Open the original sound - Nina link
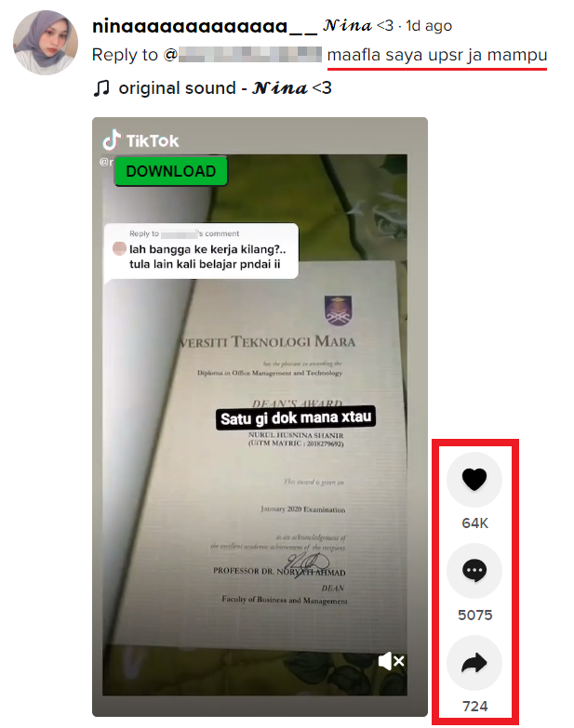 pyautogui.click(x=225, y=87)
